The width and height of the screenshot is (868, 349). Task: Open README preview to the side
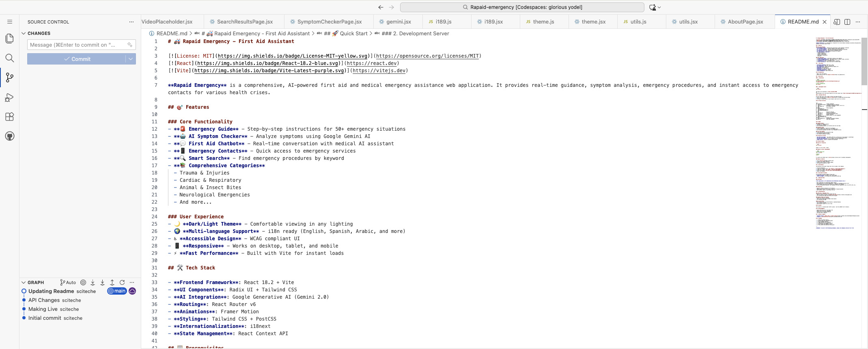pos(836,22)
